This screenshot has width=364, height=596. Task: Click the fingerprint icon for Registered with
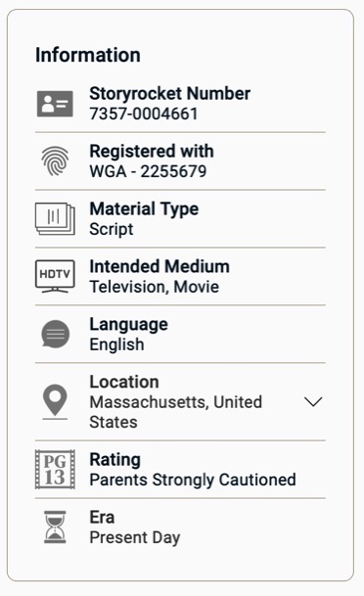click(55, 161)
